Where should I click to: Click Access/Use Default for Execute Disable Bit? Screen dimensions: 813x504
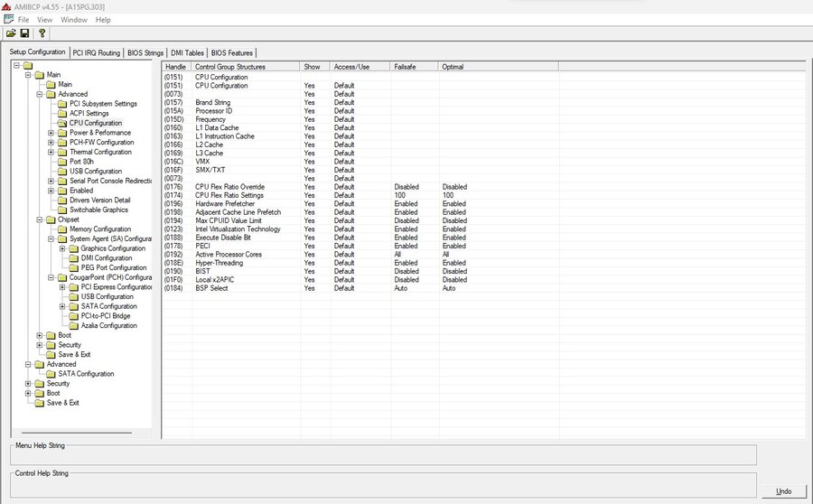click(x=344, y=238)
